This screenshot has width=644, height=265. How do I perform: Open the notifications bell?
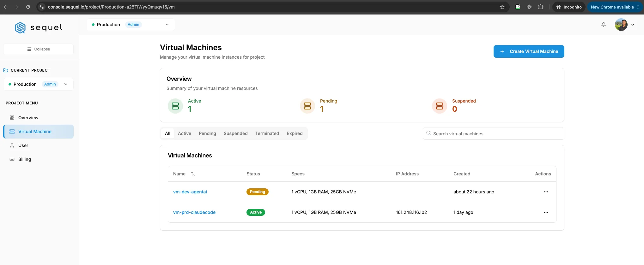pyautogui.click(x=603, y=25)
